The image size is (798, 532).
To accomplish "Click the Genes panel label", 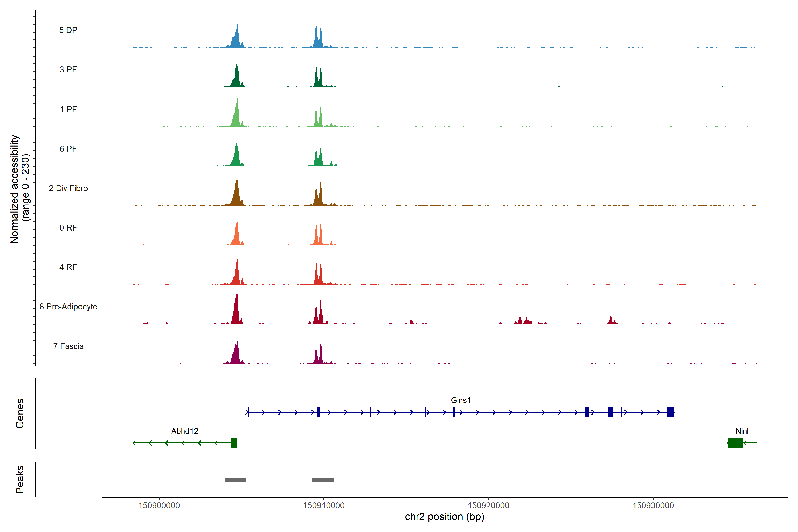I will click(x=20, y=413).
